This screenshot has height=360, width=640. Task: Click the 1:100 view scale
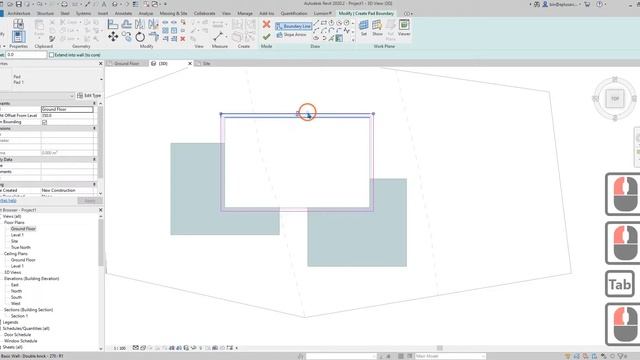point(120,348)
